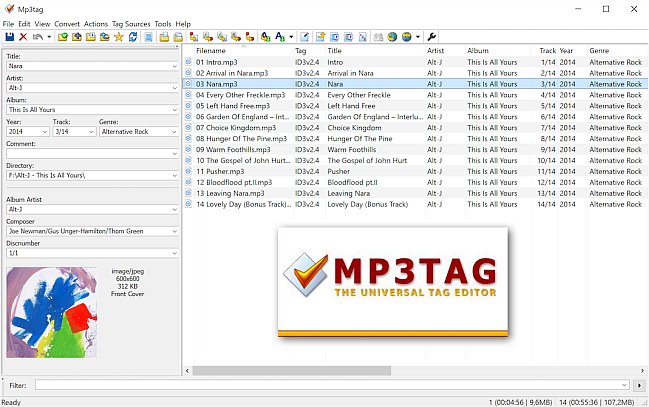Expand the Genre dropdown showing Alternative Rock
Screen dimensions: 649x407
(174, 132)
